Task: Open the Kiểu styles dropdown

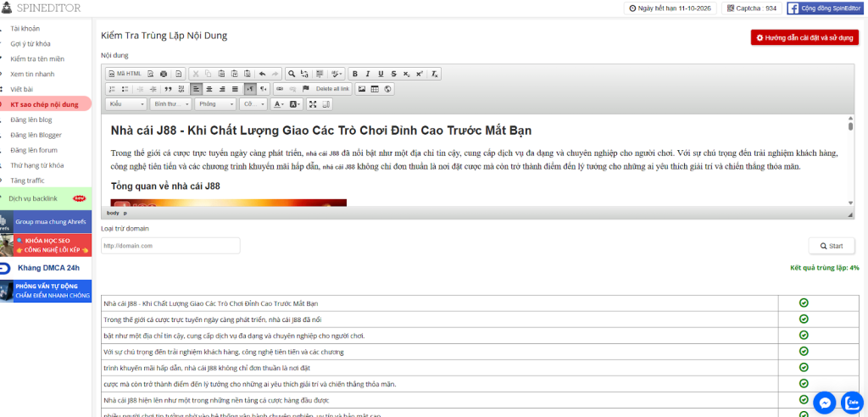Action: click(x=126, y=104)
